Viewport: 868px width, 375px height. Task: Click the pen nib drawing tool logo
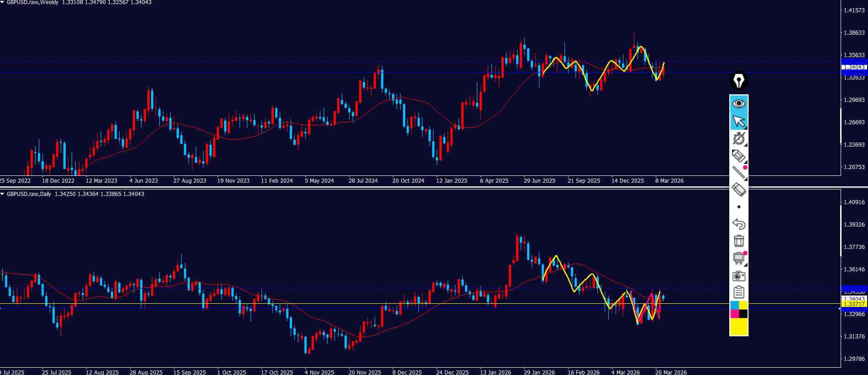[x=738, y=81]
